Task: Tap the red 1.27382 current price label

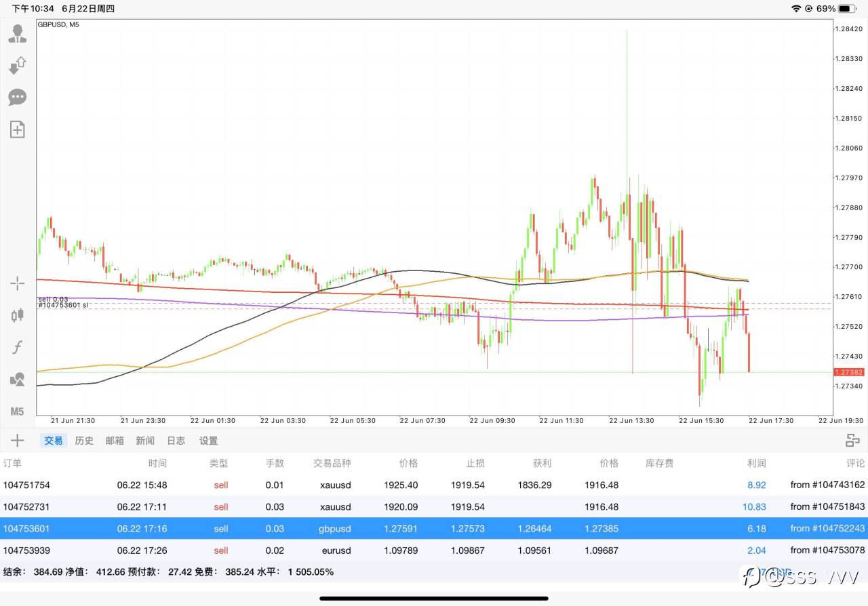Action: pos(848,372)
